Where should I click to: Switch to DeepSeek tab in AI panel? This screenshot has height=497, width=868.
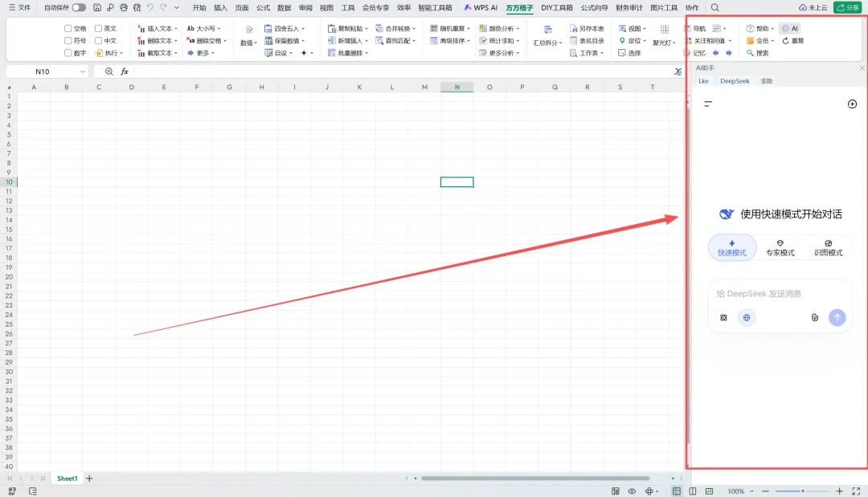tap(735, 81)
